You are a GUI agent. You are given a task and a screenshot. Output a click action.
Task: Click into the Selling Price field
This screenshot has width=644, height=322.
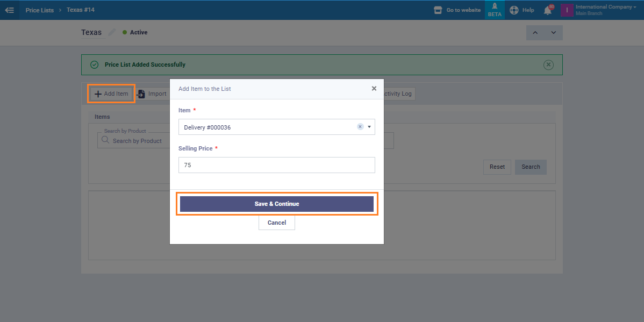(x=276, y=165)
